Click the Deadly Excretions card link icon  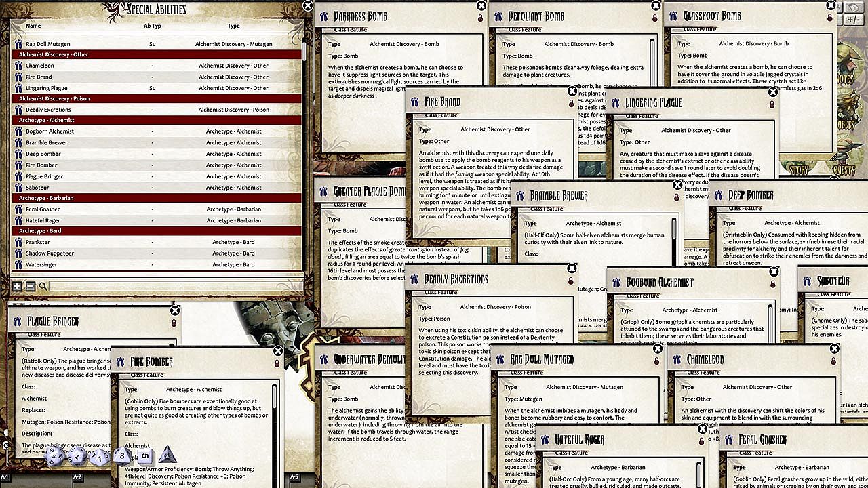tap(414, 280)
